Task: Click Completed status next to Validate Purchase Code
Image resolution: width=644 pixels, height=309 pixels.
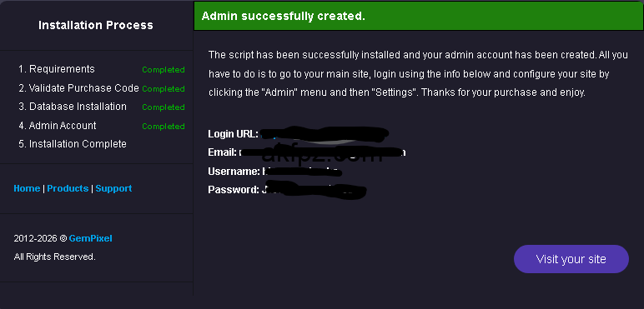Action: [163, 88]
